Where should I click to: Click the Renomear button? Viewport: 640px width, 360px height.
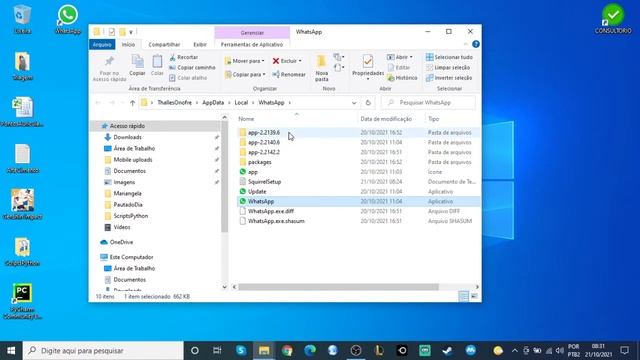click(289, 74)
